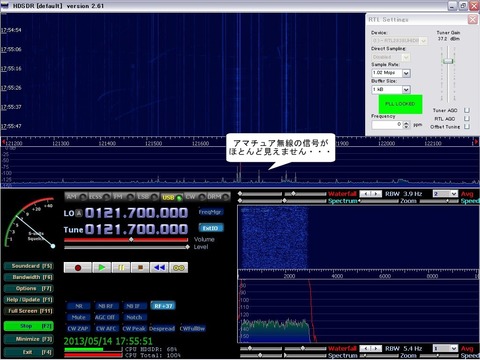Viewport: 480px width, 360px height.
Task: Click the RF +37 gain button
Action: 163,306
